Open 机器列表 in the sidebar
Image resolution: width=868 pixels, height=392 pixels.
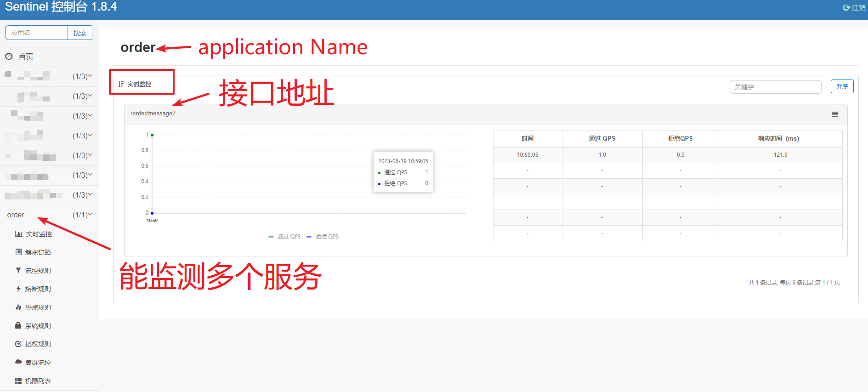38,381
